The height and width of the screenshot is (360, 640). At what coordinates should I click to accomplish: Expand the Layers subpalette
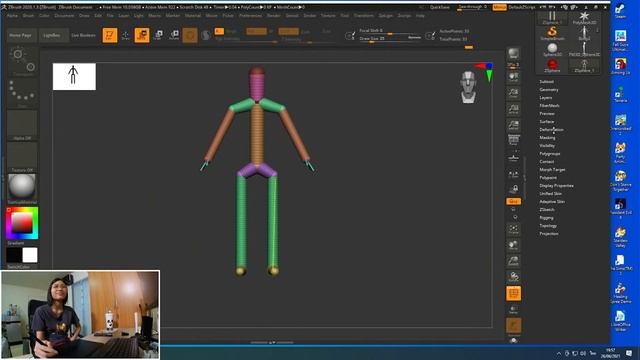546,98
